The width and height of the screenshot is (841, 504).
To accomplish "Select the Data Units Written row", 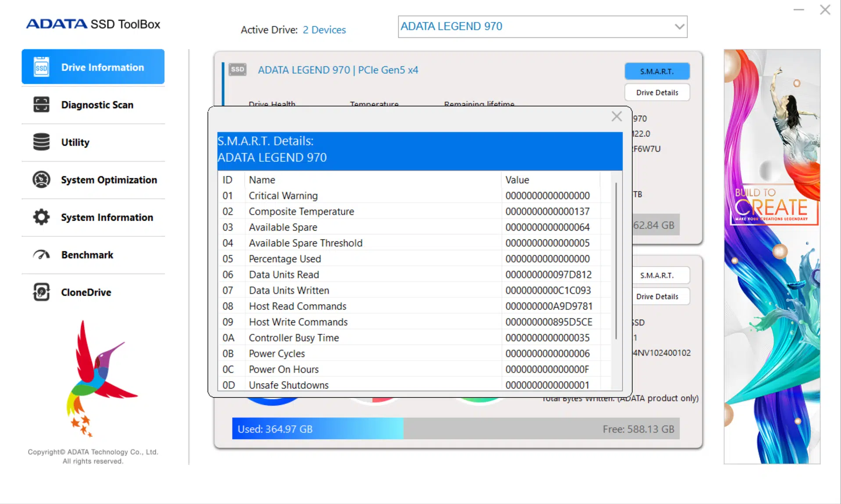I will point(415,290).
